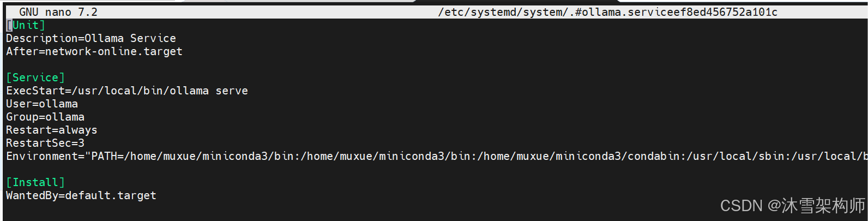Screen dimensions: 868x221
Task: Click the Description=Ollama Service line
Action: (91, 38)
